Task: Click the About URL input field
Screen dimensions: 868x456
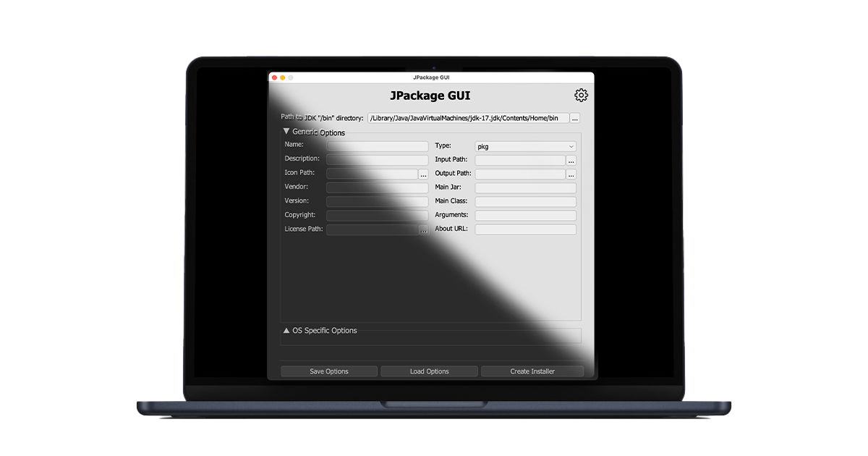Action: point(525,229)
